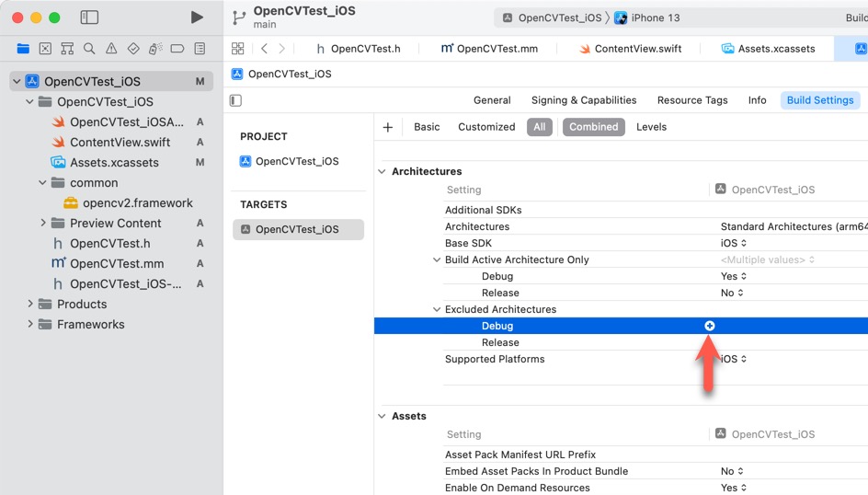The height and width of the screenshot is (495, 868).
Task: Select the All filter toggle
Action: tap(540, 127)
